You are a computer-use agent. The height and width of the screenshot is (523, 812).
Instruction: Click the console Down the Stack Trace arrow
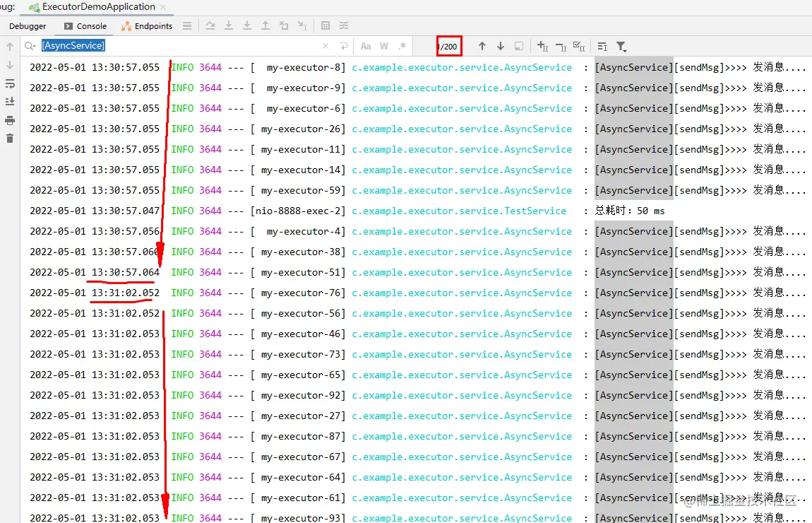tap(10, 65)
